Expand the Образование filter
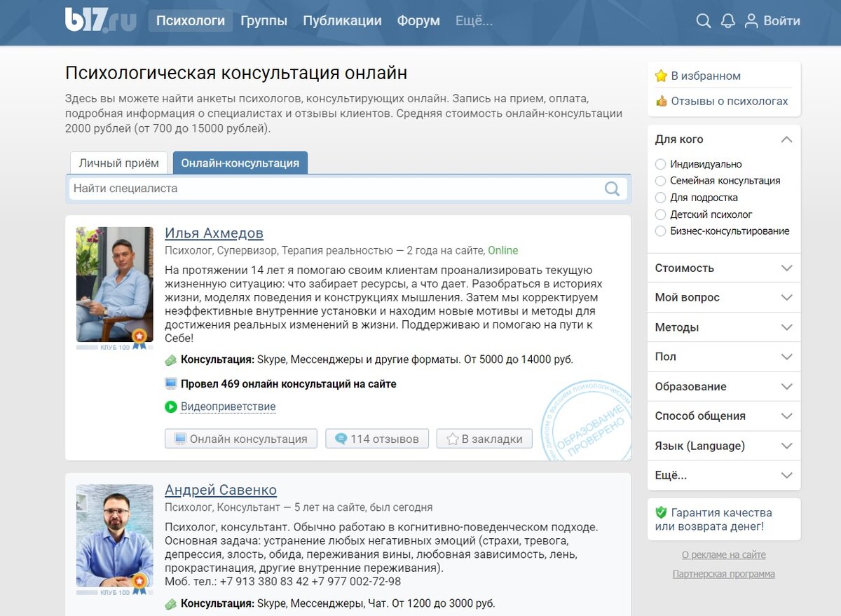The image size is (841, 616). (x=724, y=386)
